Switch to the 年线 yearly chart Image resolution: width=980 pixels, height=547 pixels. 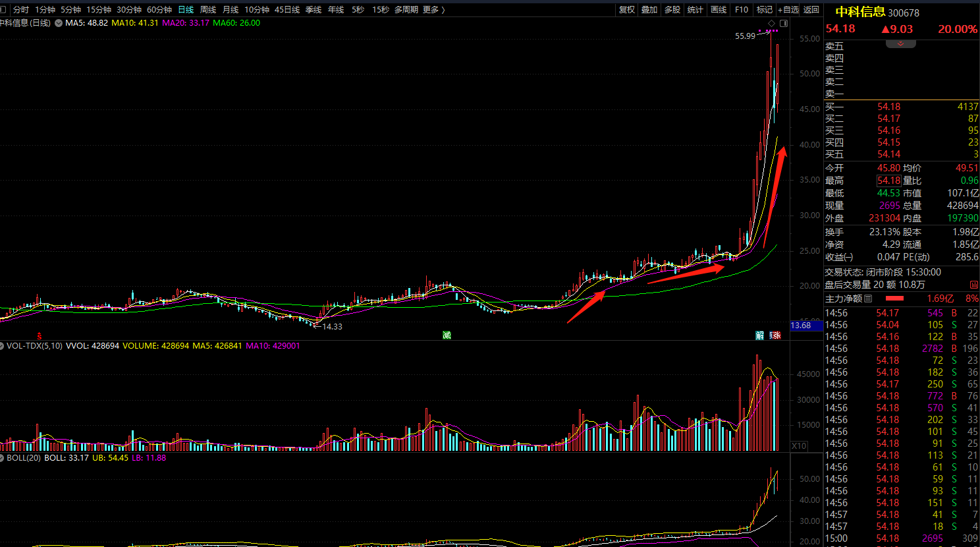click(336, 9)
